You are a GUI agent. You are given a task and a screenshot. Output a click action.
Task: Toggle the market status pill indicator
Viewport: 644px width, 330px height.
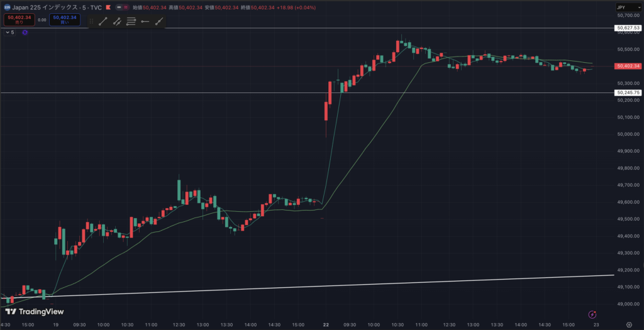pyautogui.click(x=121, y=7)
